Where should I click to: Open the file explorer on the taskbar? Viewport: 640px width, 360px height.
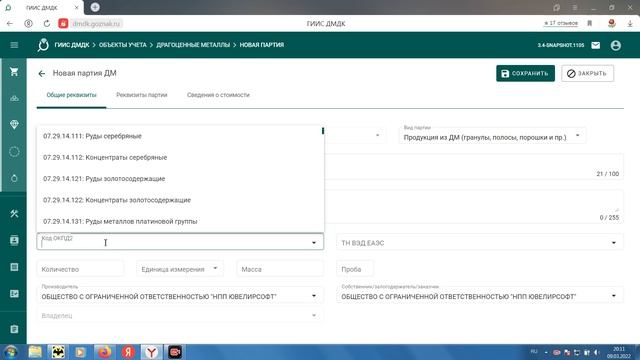coord(35,352)
